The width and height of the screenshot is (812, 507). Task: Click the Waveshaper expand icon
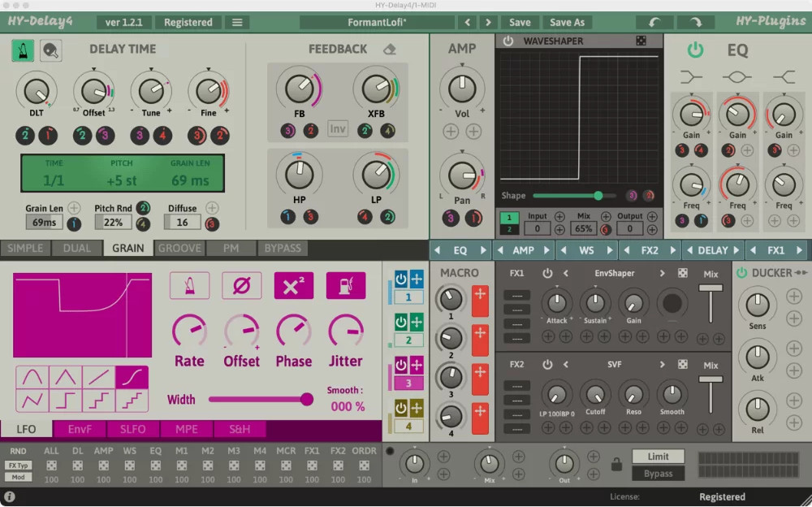pos(641,39)
